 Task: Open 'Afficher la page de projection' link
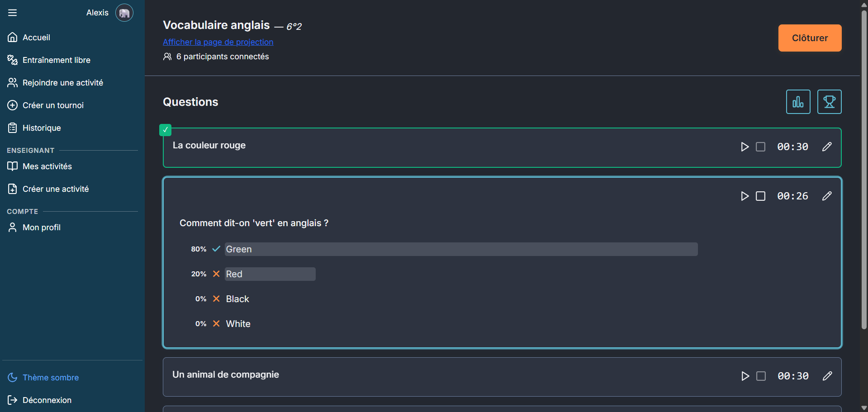pos(218,42)
